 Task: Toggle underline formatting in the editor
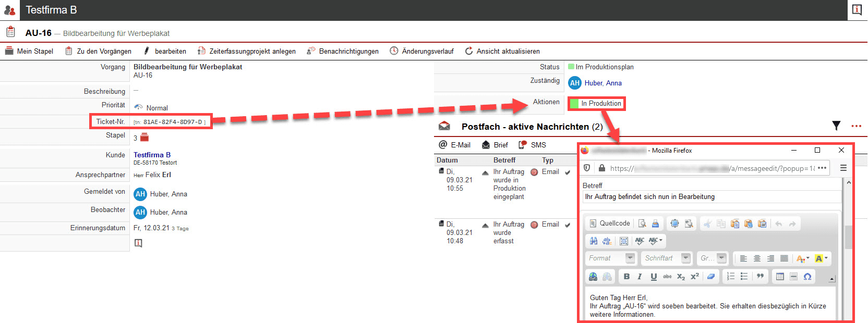(x=654, y=277)
